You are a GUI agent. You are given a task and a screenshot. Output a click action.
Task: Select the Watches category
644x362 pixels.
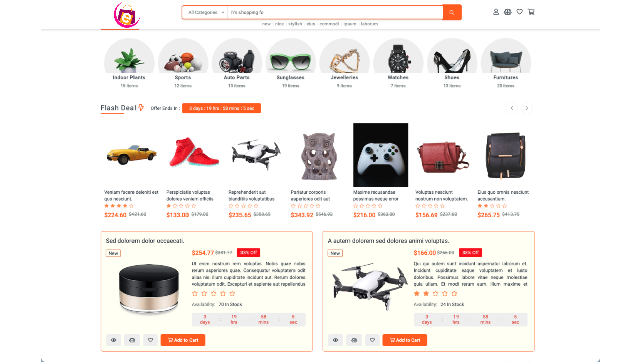(398, 63)
